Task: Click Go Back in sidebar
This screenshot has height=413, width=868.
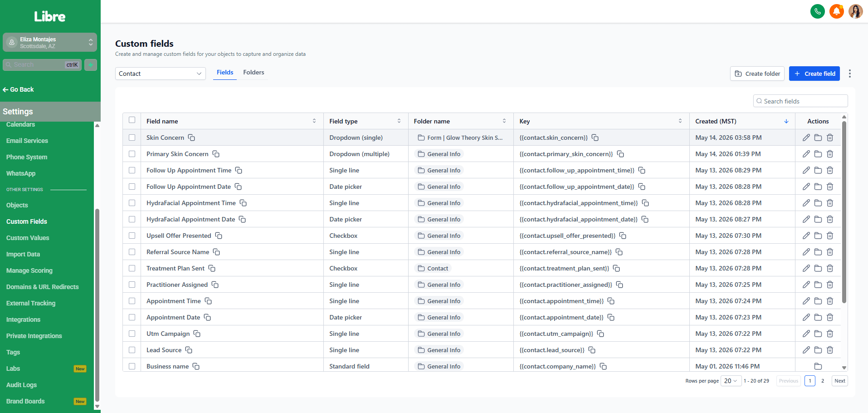Action: click(x=18, y=89)
